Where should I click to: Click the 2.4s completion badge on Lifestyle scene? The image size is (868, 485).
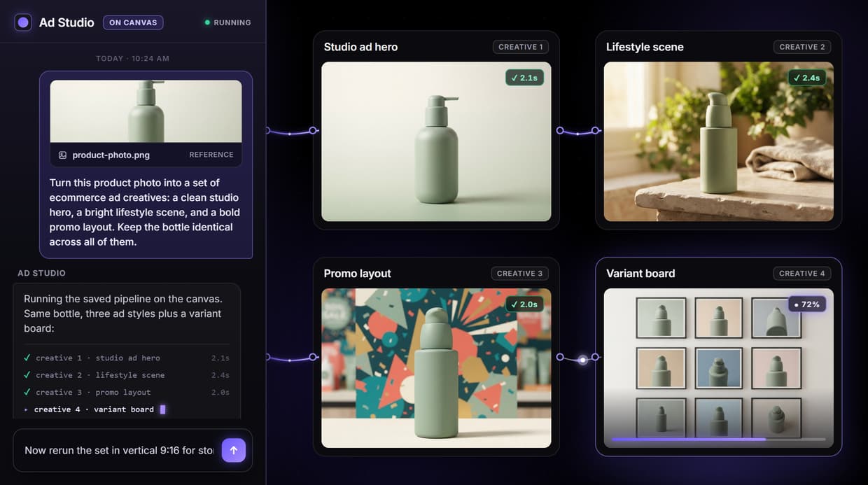click(807, 78)
